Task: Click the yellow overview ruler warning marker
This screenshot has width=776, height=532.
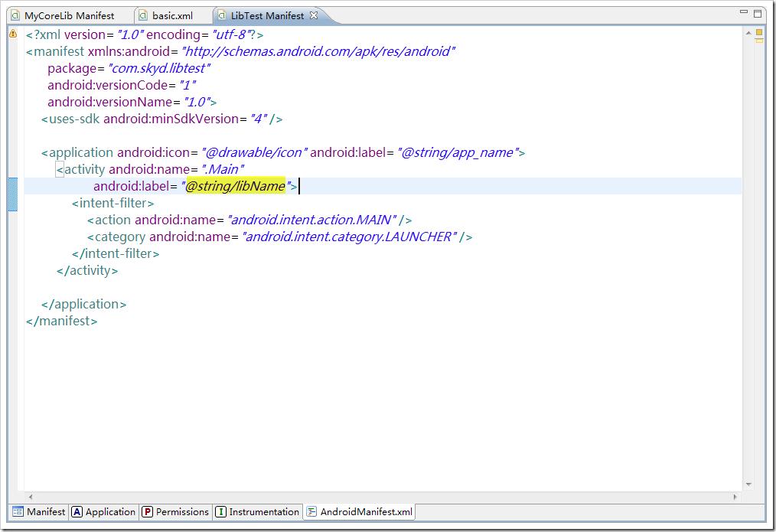Action: [759, 33]
